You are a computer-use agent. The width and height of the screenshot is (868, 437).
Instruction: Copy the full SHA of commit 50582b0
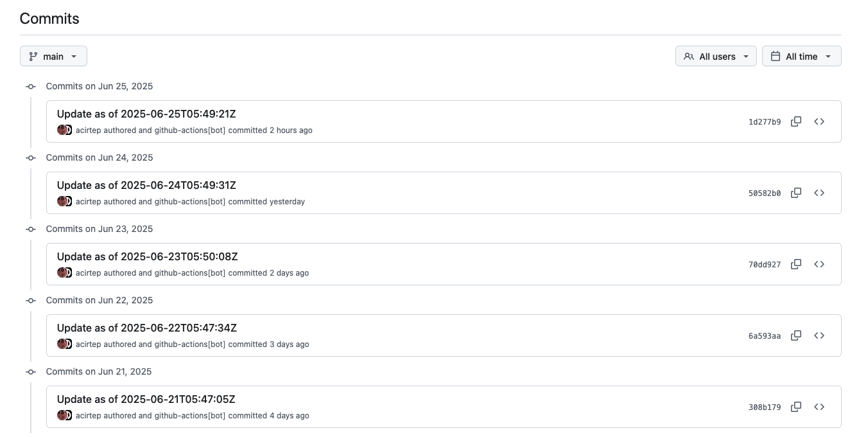pyautogui.click(x=796, y=193)
